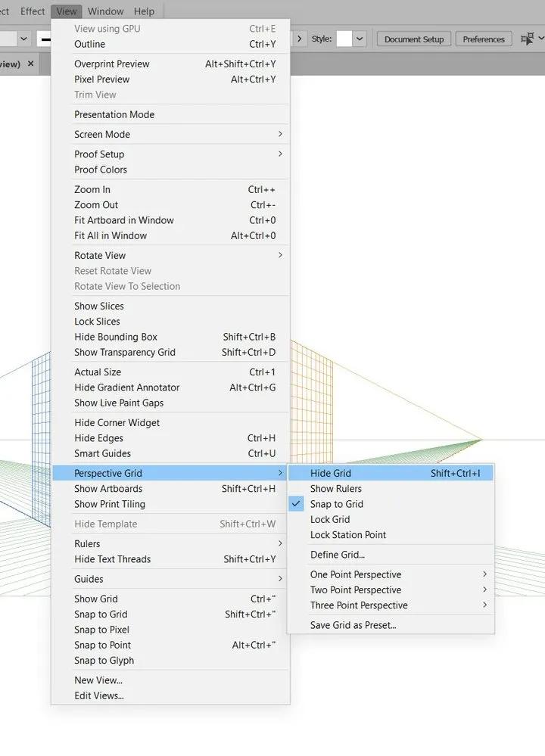This screenshot has width=545, height=756.
Task: Click the Preferences button
Action: pos(484,39)
